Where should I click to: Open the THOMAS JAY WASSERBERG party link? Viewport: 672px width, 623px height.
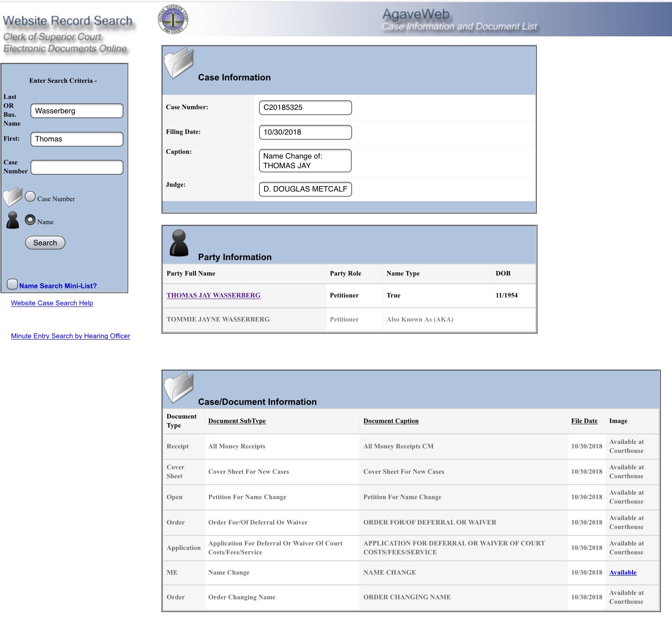[213, 295]
